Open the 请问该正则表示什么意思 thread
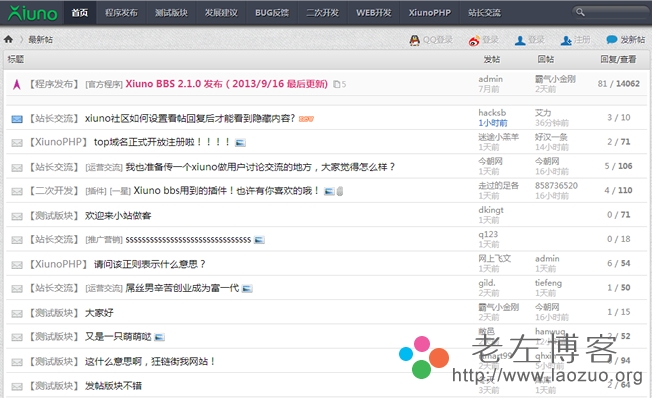Viewport: 652px width, 398px height. (x=150, y=264)
